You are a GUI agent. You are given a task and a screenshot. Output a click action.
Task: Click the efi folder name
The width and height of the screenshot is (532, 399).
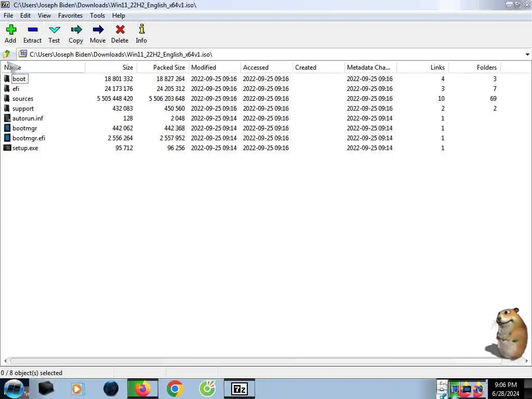point(16,89)
